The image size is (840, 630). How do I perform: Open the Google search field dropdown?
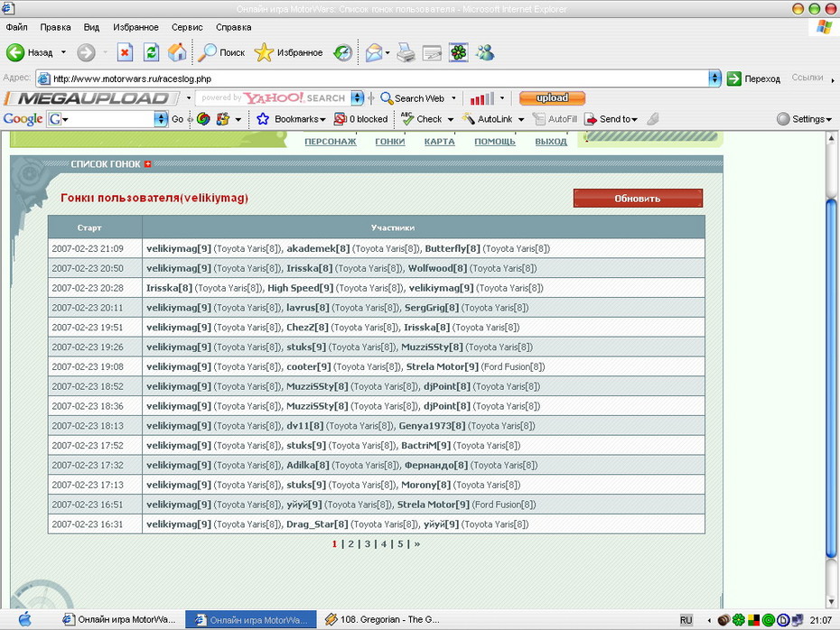161,119
